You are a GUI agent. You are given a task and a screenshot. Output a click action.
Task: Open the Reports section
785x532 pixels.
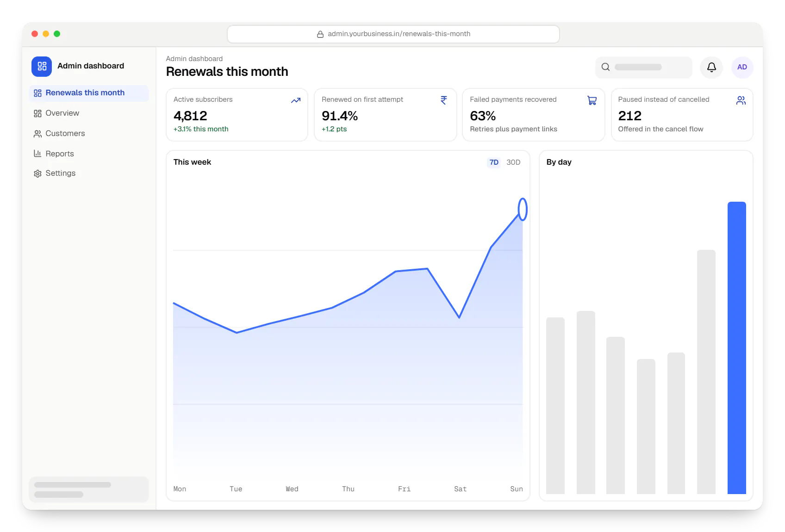click(89, 154)
